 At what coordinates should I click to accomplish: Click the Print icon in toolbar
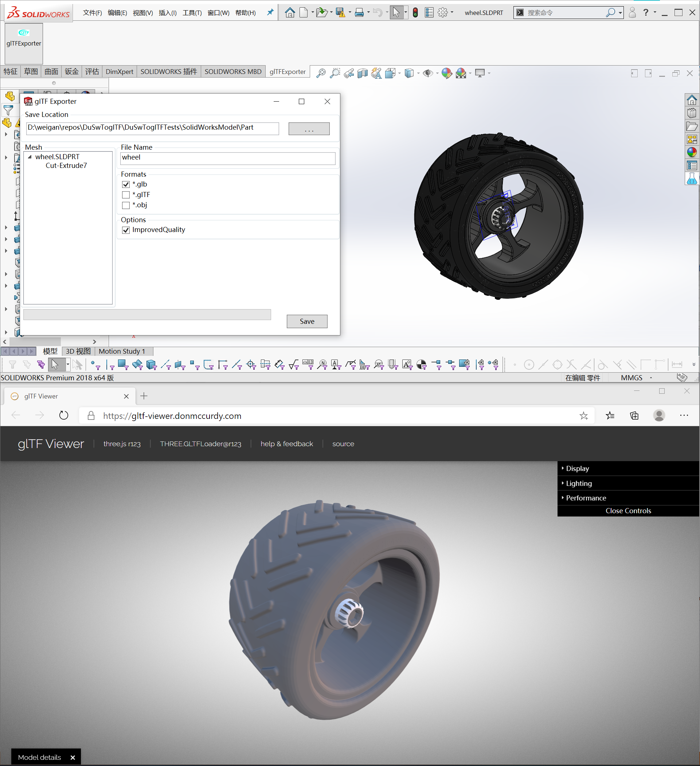359,12
